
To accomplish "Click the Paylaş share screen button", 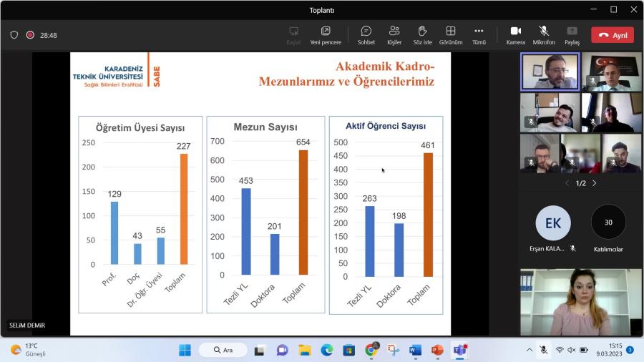I will click(572, 35).
